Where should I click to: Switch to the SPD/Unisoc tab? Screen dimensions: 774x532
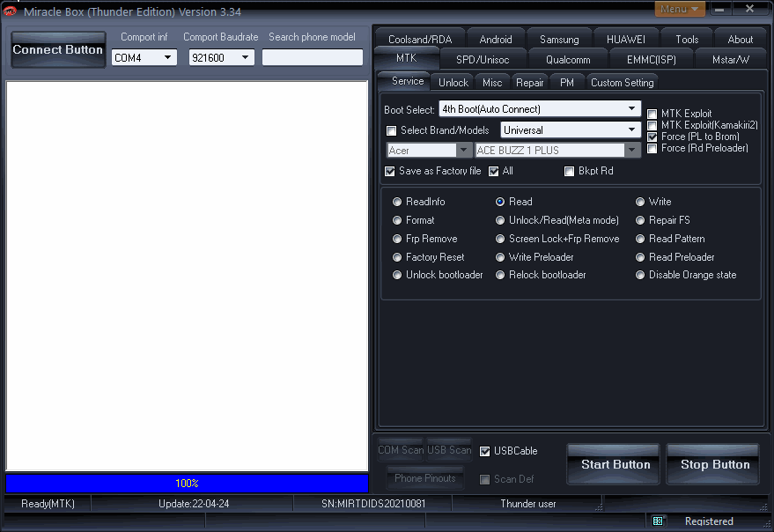(x=483, y=60)
